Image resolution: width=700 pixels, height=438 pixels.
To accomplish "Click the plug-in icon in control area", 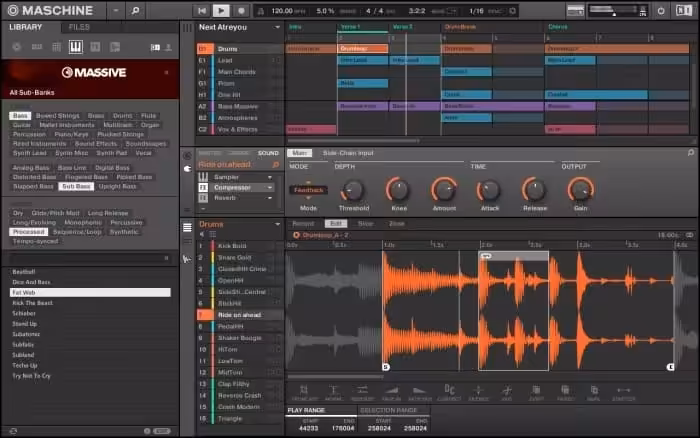I will 188,169.
